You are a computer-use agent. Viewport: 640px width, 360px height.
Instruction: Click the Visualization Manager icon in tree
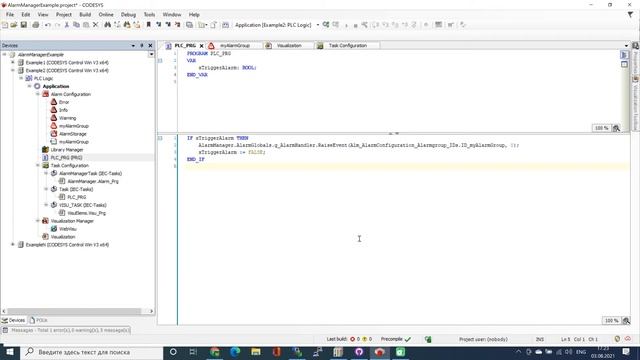tap(45, 221)
